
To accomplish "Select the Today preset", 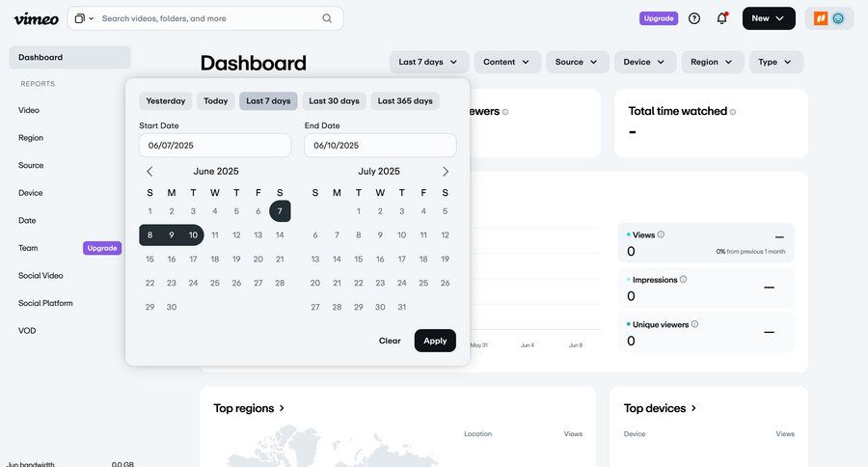I will coord(215,100).
